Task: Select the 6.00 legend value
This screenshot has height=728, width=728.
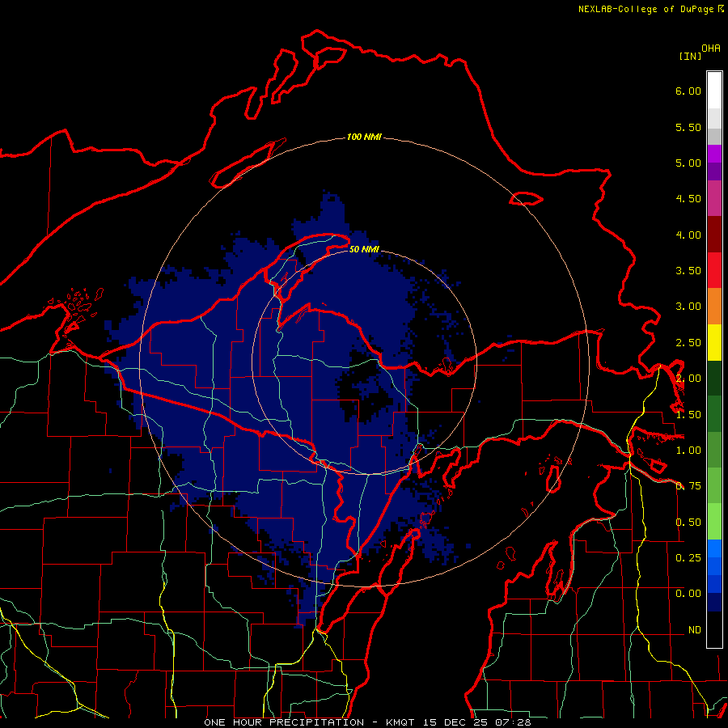Action: pos(688,91)
